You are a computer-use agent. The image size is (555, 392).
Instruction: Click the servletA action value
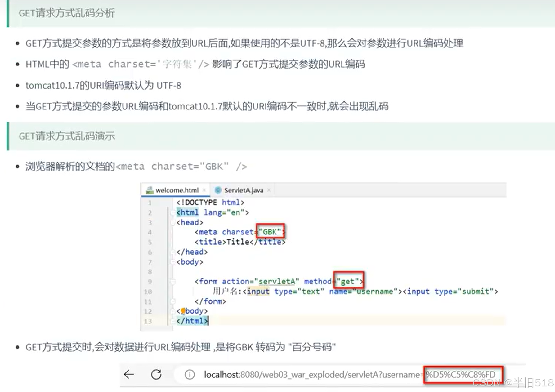coord(277,281)
